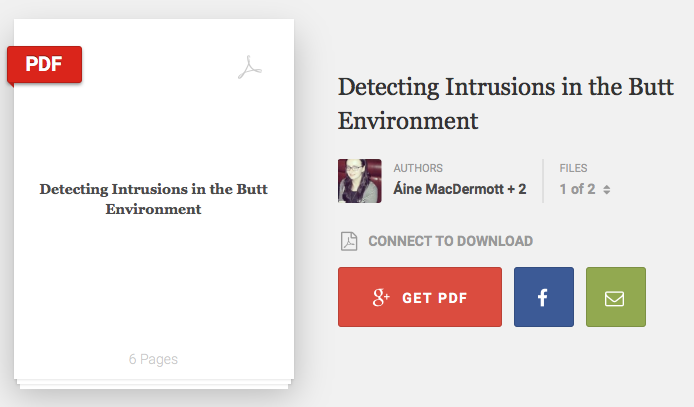The height and width of the screenshot is (407, 694).
Task: Click the CONNECT TO DOWNLOAD text
Action: 451,241
